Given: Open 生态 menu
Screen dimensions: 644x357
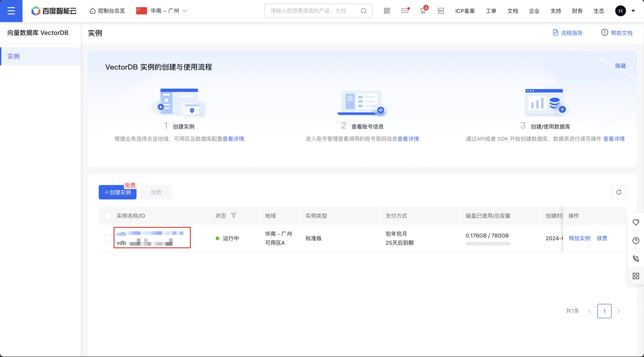Looking at the screenshot, I should 599,11.
